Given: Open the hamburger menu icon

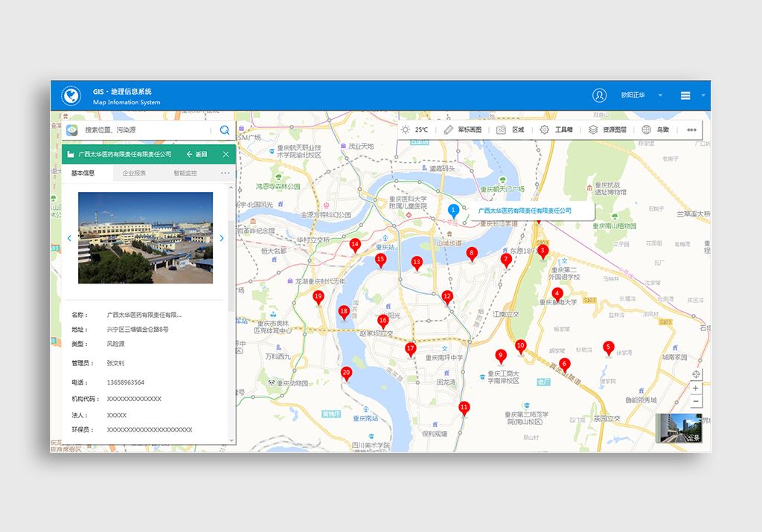Looking at the screenshot, I should coord(685,96).
